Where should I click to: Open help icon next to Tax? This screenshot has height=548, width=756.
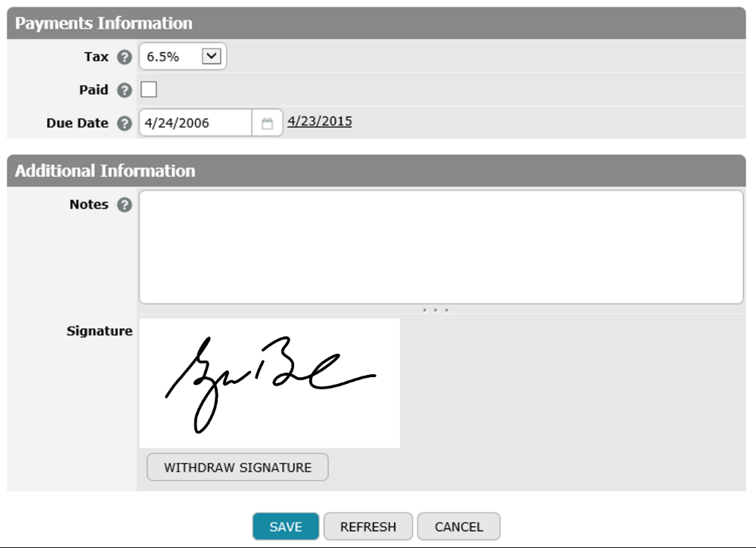125,57
